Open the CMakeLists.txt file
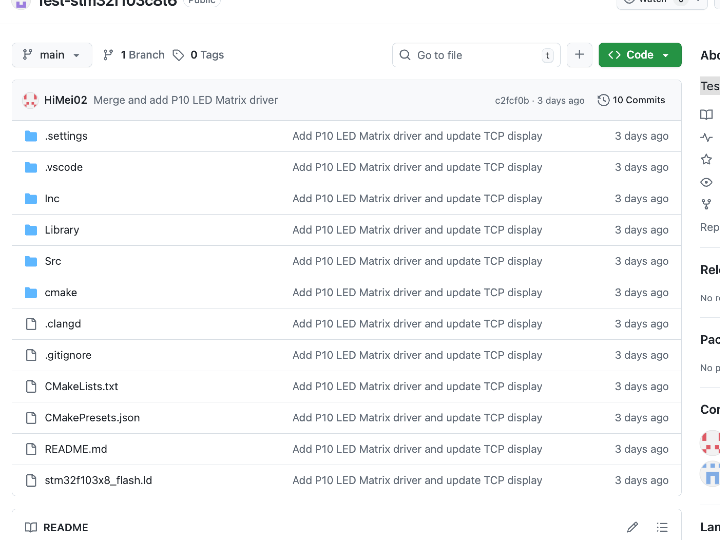This screenshot has height=540, width=720. [x=81, y=386]
